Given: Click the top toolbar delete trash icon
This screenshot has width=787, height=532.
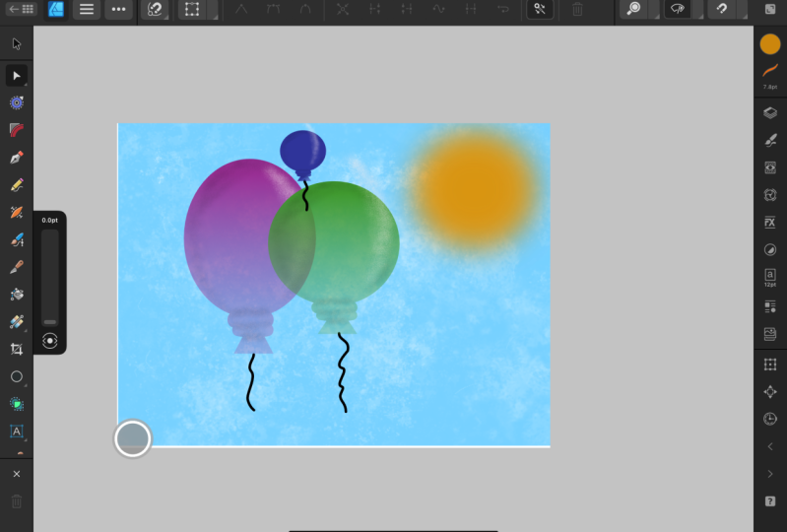Looking at the screenshot, I should tap(578, 9).
